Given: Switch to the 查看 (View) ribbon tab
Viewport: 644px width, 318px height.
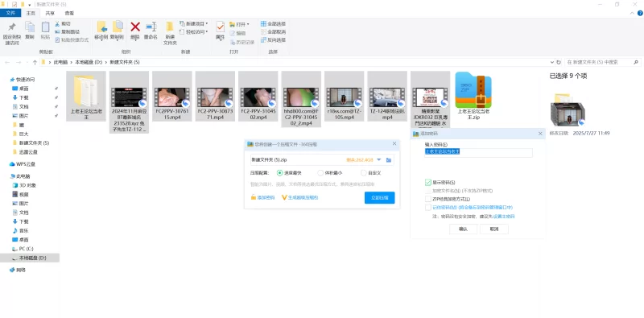Looking at the screenshot, I should coord(69,13).
